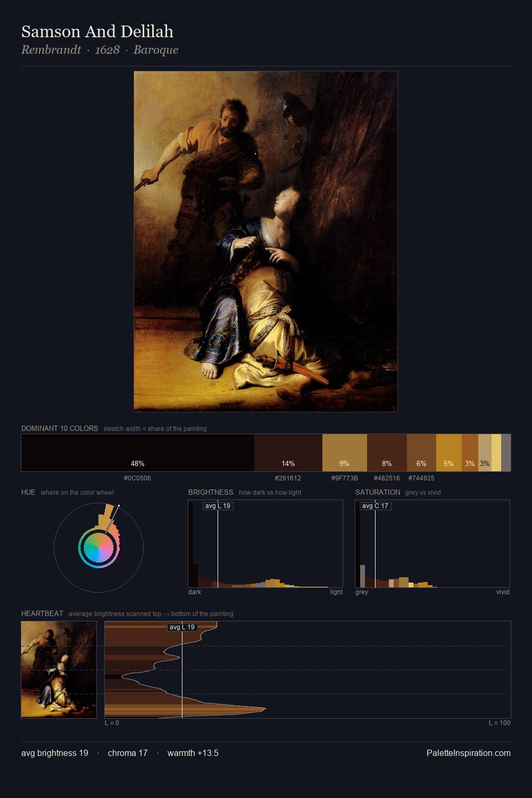
Task: Pick the 48% near-black swatch
Action: (x=138, y=453)
